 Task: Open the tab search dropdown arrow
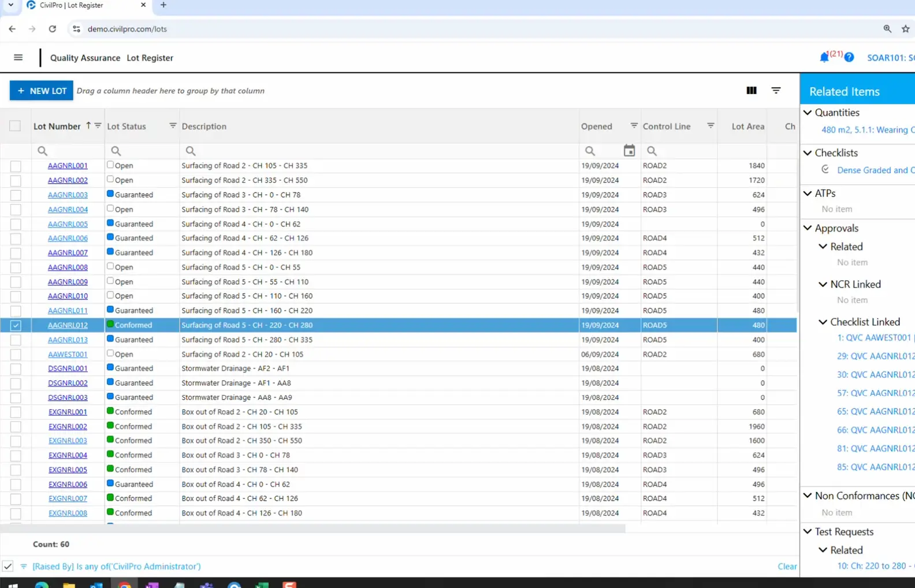click(x=10, y=5)
